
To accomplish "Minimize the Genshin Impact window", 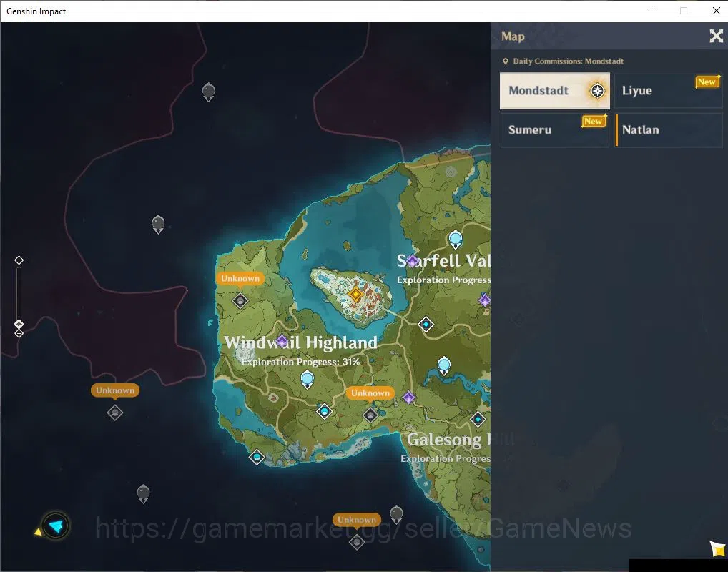I will 651,11.
